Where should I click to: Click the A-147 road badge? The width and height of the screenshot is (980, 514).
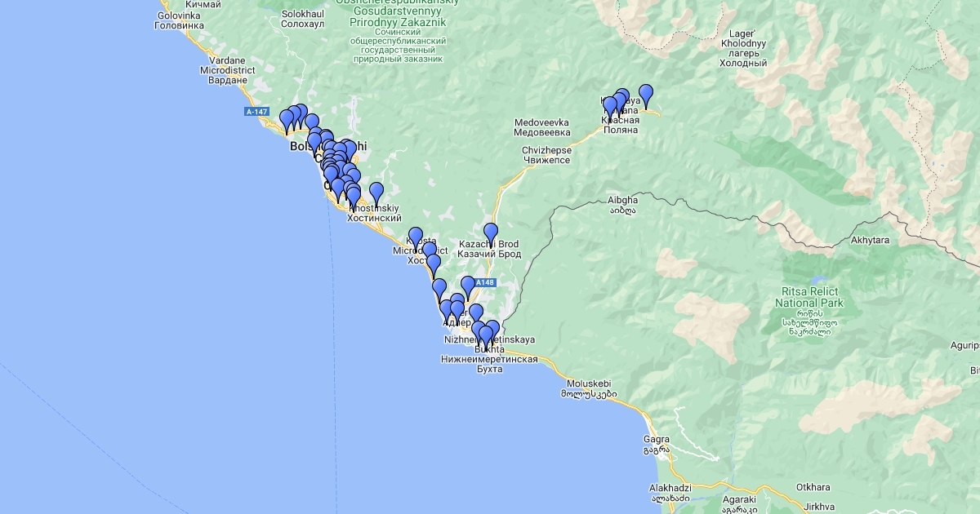[x=256, y=112]
